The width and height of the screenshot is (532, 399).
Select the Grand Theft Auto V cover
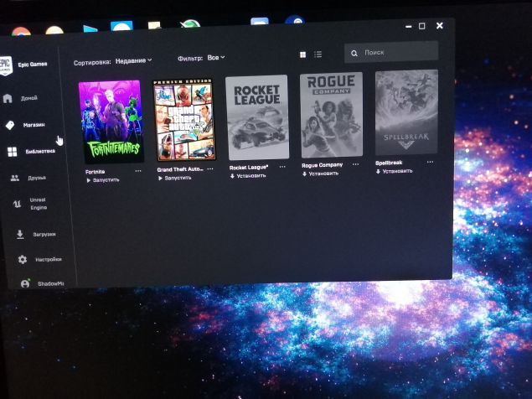184,120
